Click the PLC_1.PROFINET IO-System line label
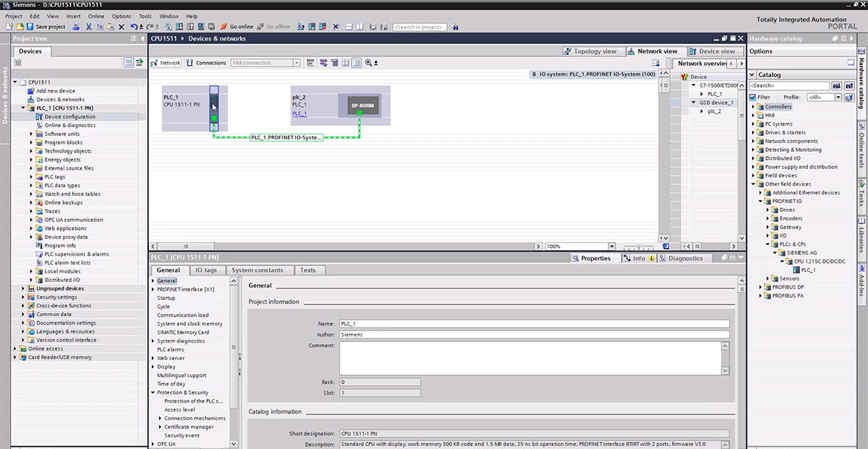 pyautogui.click(x=286, y=137)
